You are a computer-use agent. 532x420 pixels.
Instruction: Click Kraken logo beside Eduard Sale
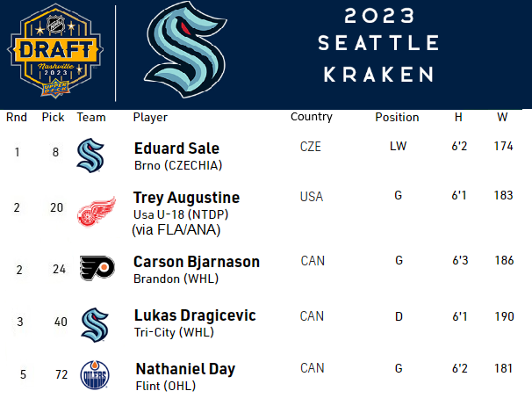[x=91, y=156]
